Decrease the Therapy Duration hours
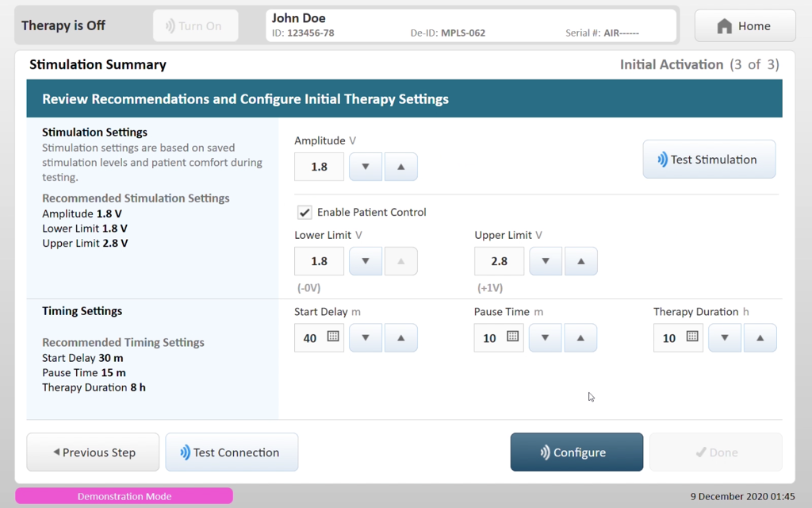 [725, 338]
